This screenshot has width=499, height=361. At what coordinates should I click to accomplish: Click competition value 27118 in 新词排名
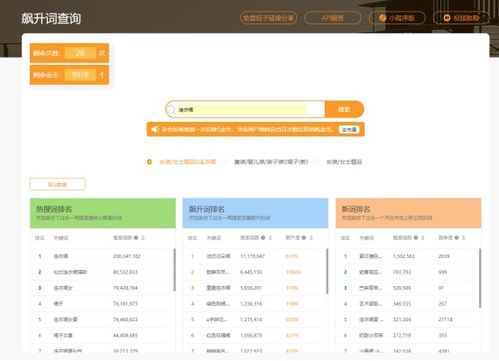(x=445, y=319)
